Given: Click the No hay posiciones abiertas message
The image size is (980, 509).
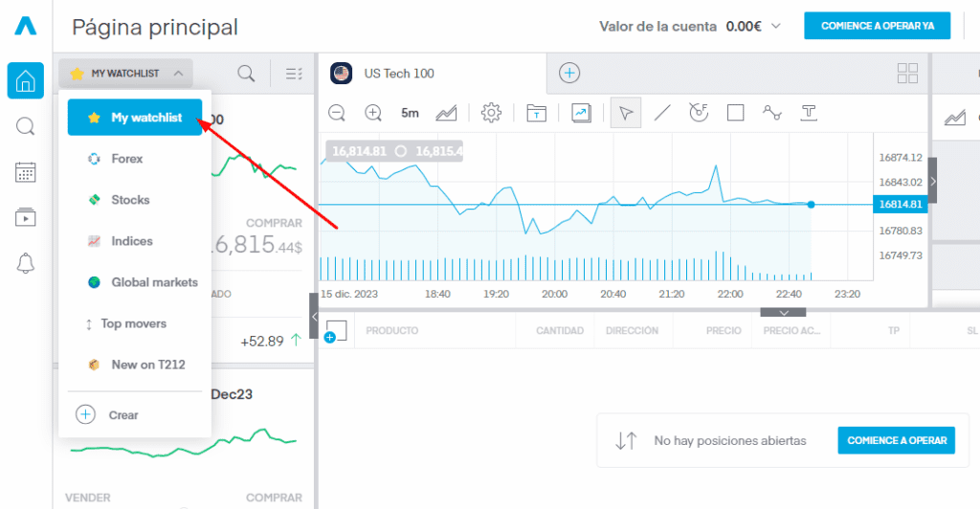Looking at the screenshot, I should pos(730,441).
